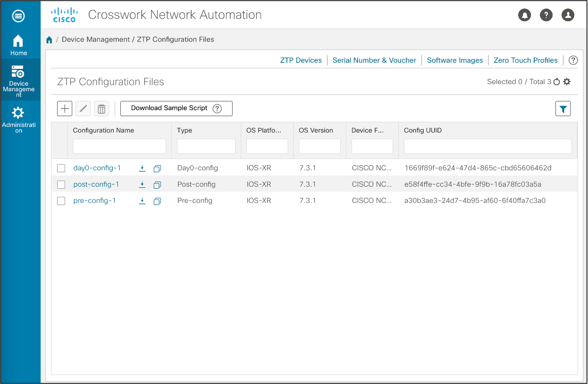The height and width of the screenshot is (384, 588).
Task: Go to Home in the sidebar
Action: (18, 45)
